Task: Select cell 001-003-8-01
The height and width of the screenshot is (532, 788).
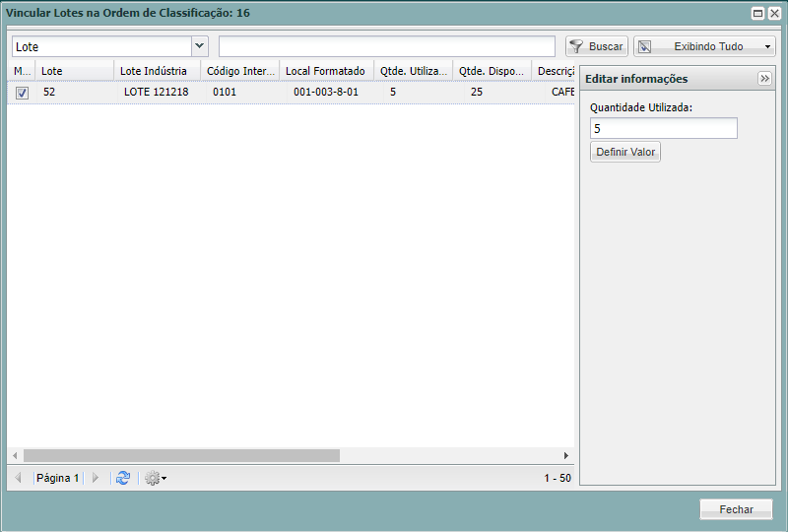Action: pyautogui.click(x=326, y=92)
